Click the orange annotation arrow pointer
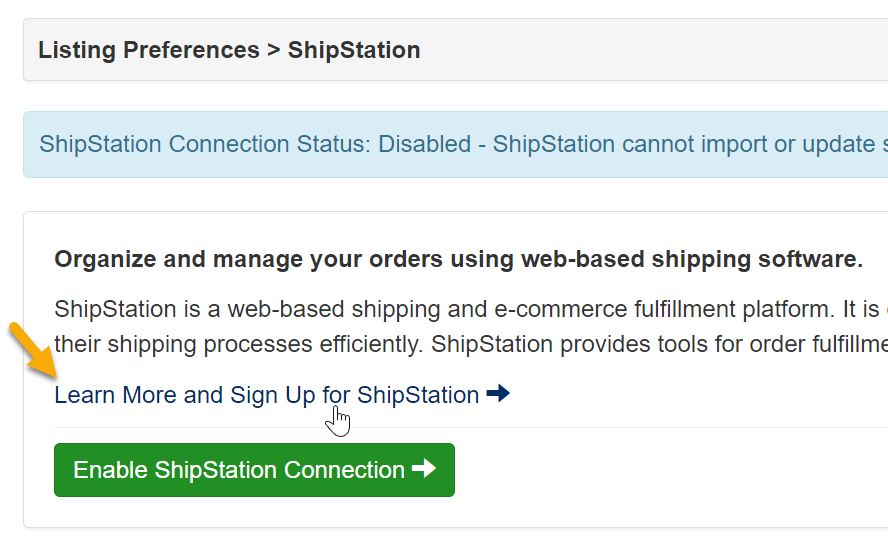 (32, 350)
